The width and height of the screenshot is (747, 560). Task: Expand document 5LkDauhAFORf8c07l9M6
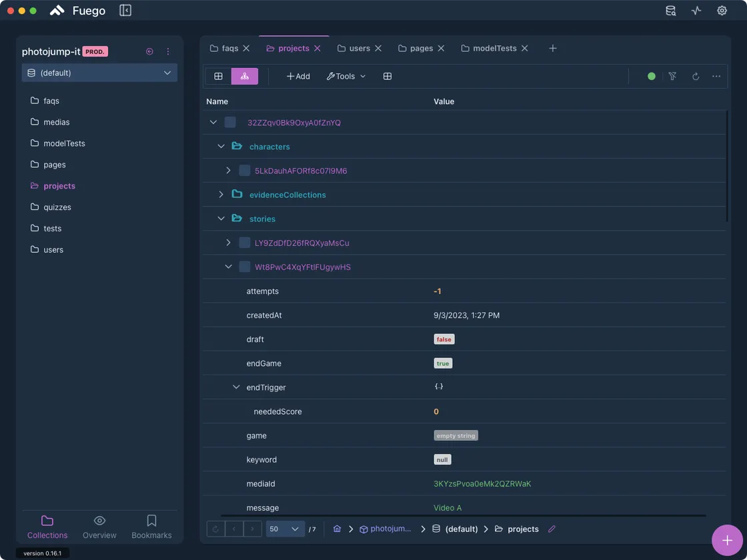tap(228, 171)
